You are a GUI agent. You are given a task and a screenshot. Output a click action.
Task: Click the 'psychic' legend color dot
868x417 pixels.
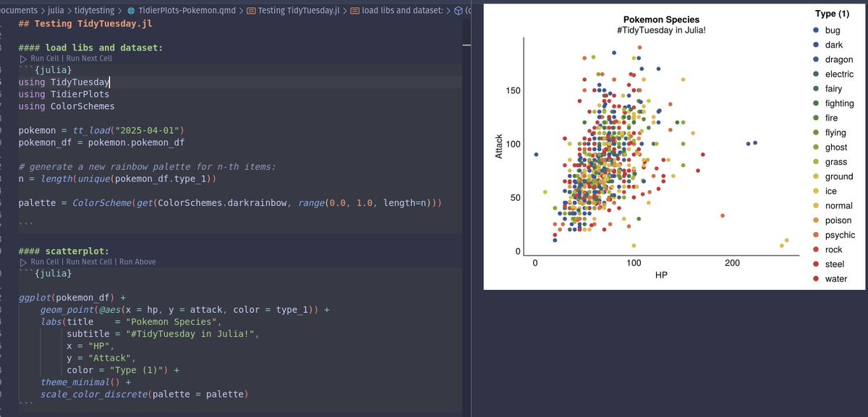817,235
